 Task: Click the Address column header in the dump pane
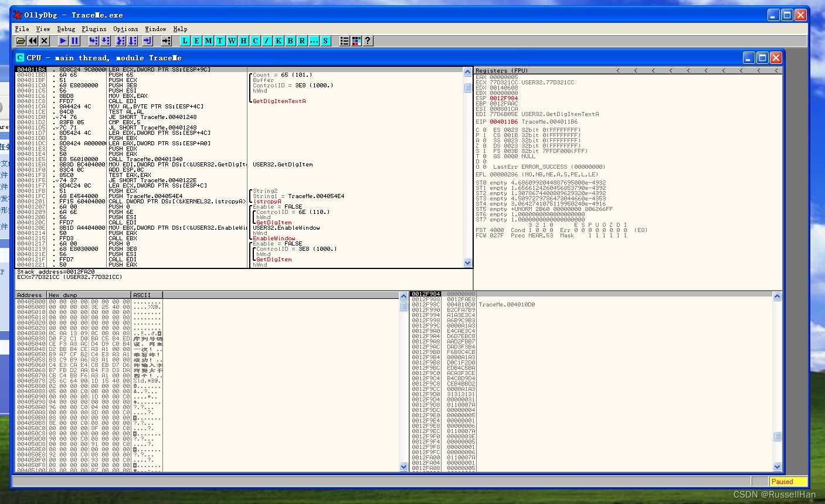(31, 295)
